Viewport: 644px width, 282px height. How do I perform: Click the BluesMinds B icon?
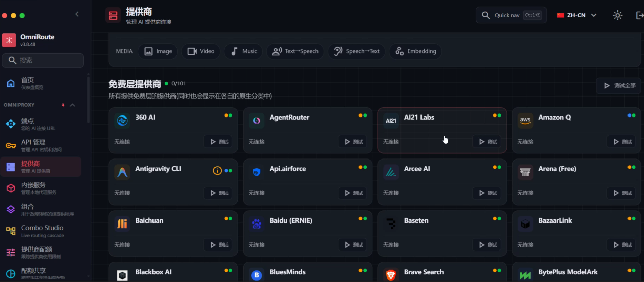coord(257,275)
